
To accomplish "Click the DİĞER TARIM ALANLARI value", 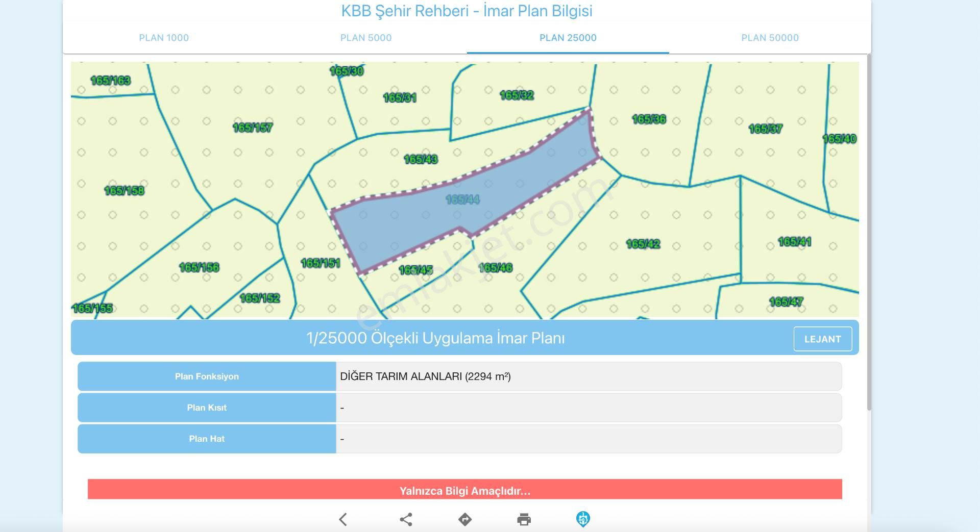I will click(x=425, y=376).
